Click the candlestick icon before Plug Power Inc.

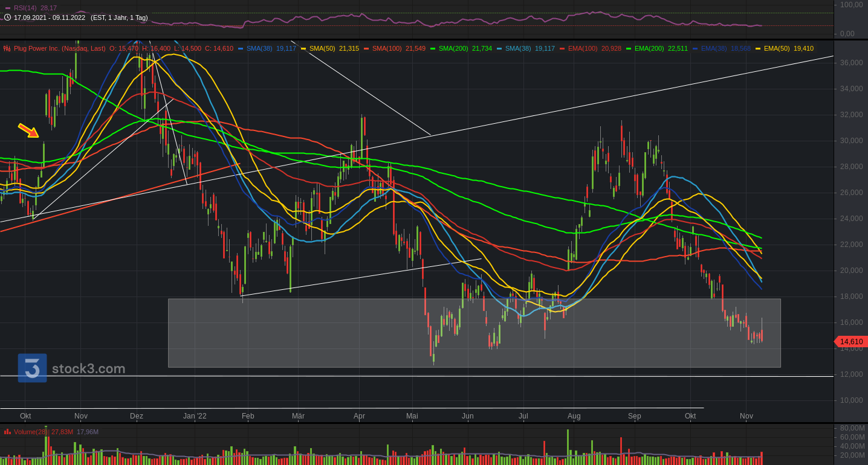click(7, 48)
